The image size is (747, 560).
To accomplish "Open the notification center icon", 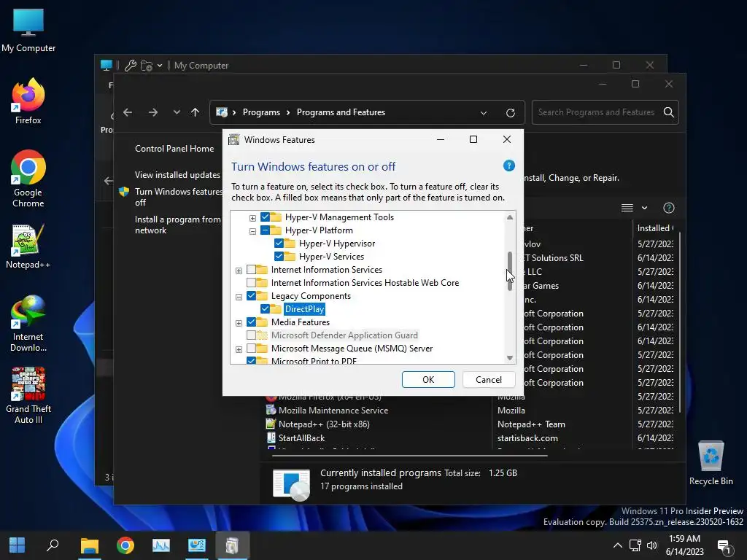I will pos(724,547).
